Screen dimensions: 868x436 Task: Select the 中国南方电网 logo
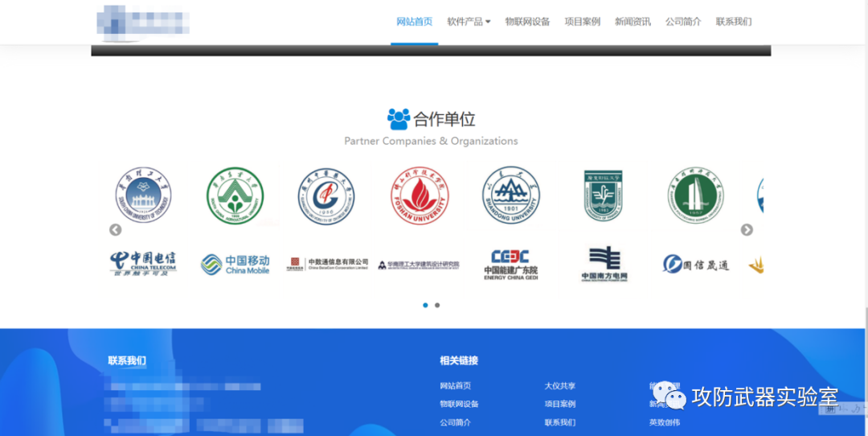[604, 265]
